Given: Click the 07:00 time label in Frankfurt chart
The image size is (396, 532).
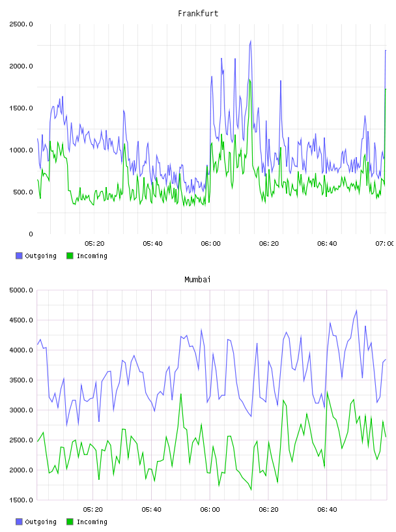Looking at the screenshot, I should click(x=385, y=244).
